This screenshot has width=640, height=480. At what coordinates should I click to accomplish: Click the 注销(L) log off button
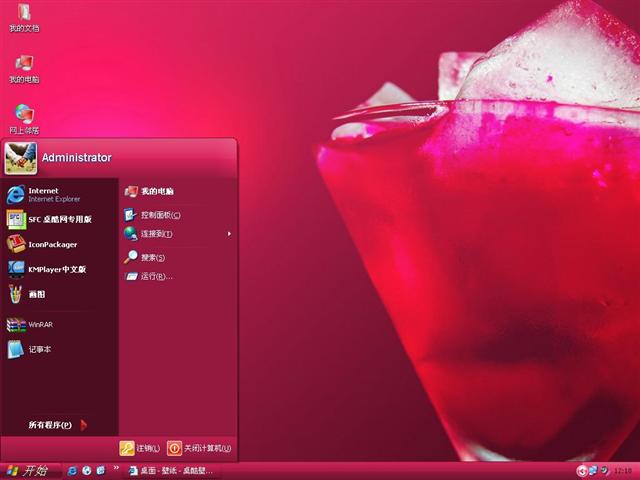(140, 448)
